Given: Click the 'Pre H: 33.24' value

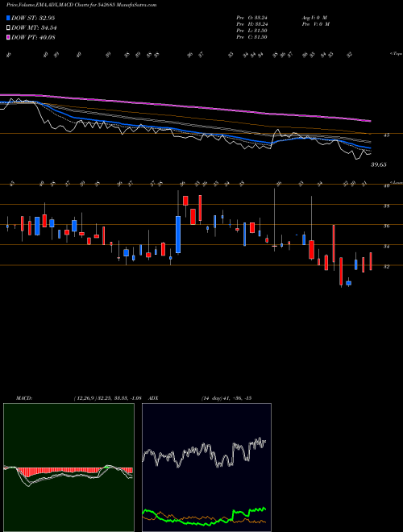Looking at the screenshot, I should coord(251,24).
